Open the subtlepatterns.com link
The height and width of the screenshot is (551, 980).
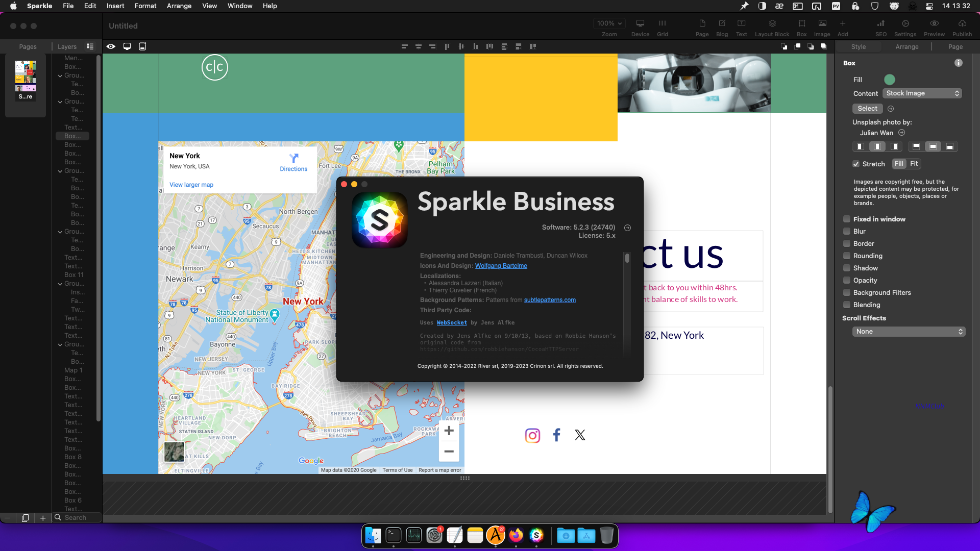[550, 300]
